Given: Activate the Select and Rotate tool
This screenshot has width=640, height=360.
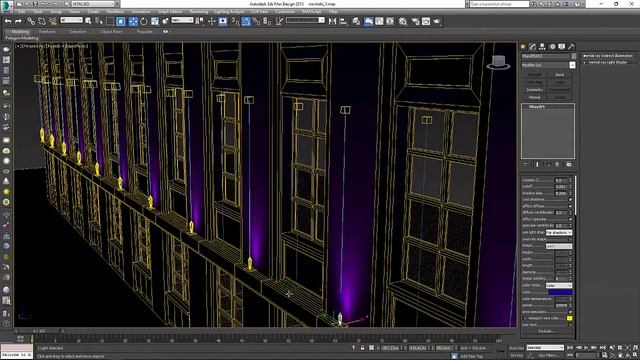Looking at the screenshot, I should point(144,21).
